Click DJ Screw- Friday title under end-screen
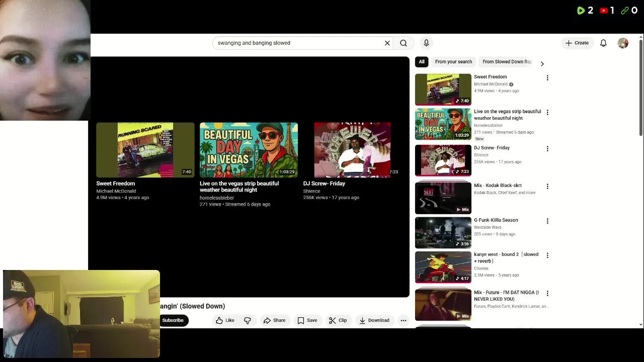The image size is (644, 362). pos(324,184)
